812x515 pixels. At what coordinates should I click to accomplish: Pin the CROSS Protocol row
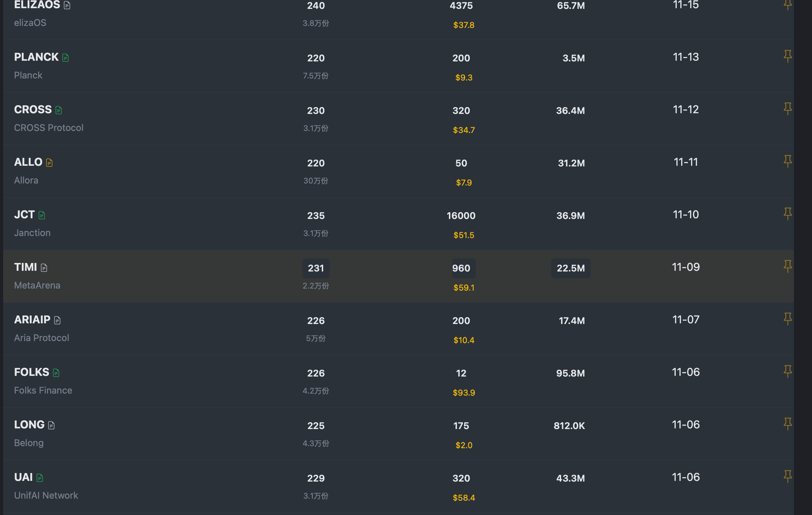(787, 108)
